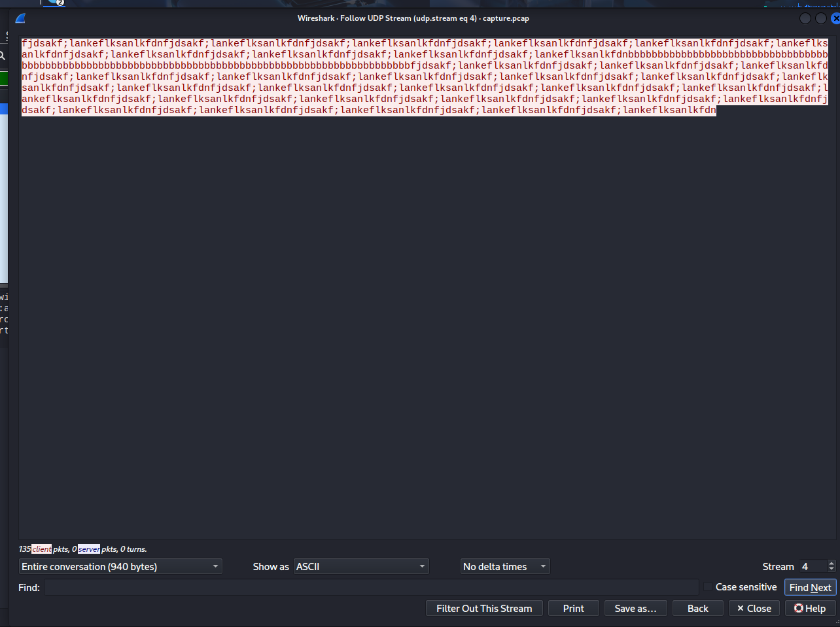Increment the Stream number with up arrow
The image size is (840, 627).
(x=831, y=563)
